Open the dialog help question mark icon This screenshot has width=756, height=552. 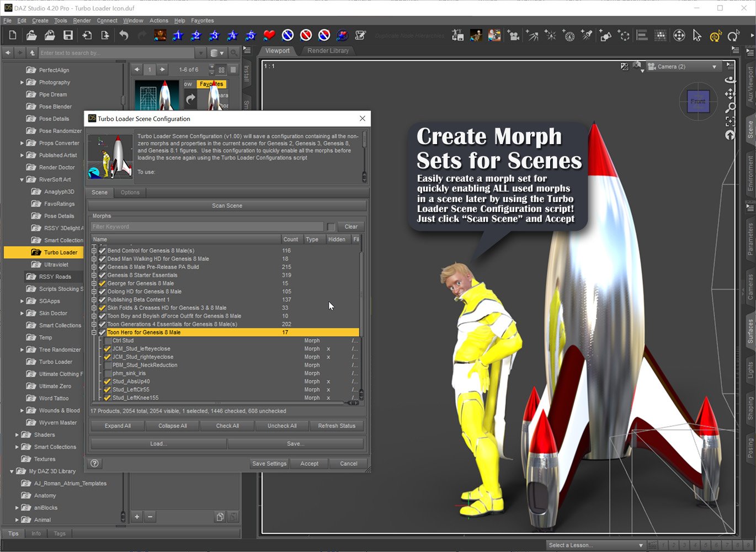click(x=95, y=464)
